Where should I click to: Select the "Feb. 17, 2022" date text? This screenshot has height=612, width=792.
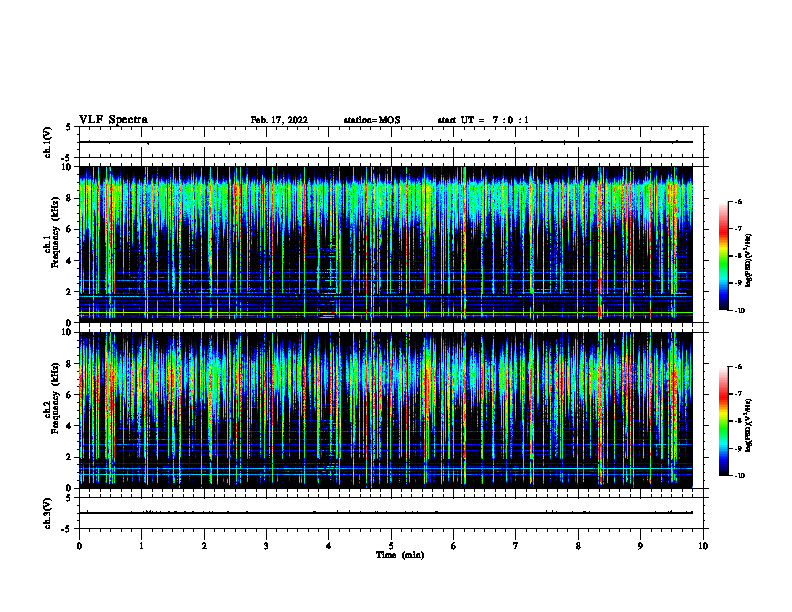pos(279,120)
